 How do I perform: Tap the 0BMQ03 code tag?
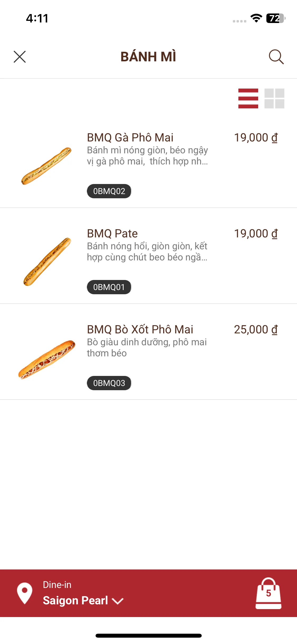109,383
